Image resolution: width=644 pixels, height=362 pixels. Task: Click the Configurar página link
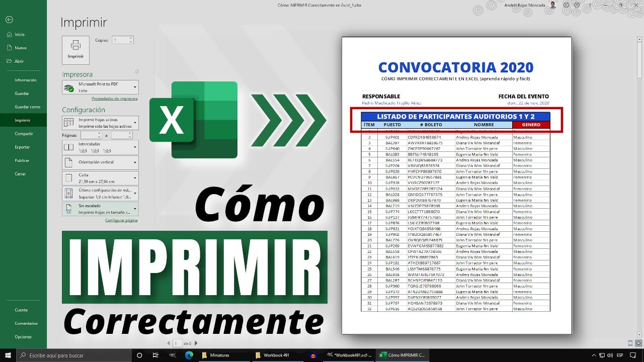pos(121,220)
